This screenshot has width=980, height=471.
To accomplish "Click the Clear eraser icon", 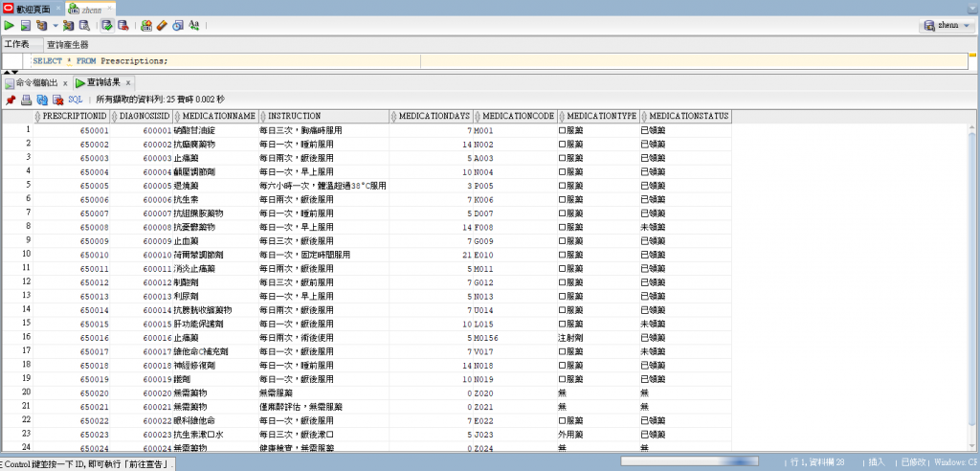I will click(x=162, y=26).
